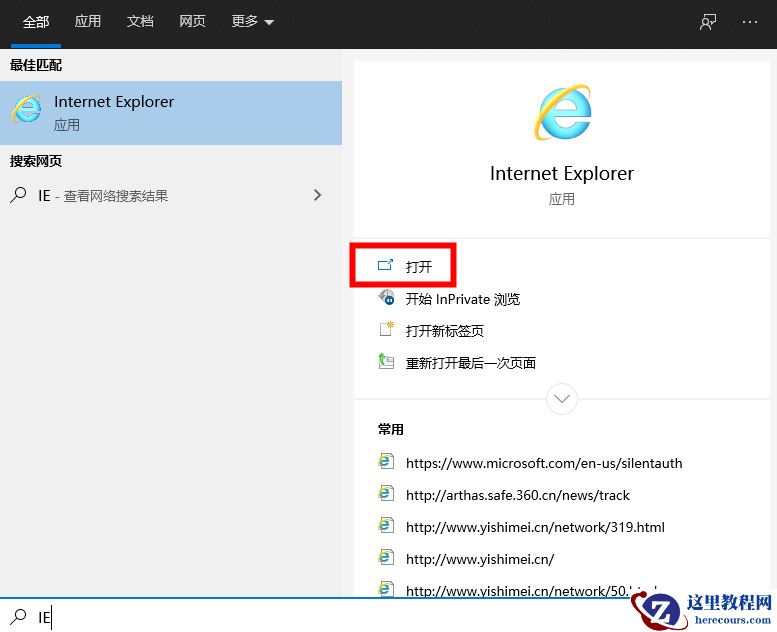The height and width of the screenshot is (632, 777).
Task: Click magnifier icon in bottom search box
Action: point(18,617)
